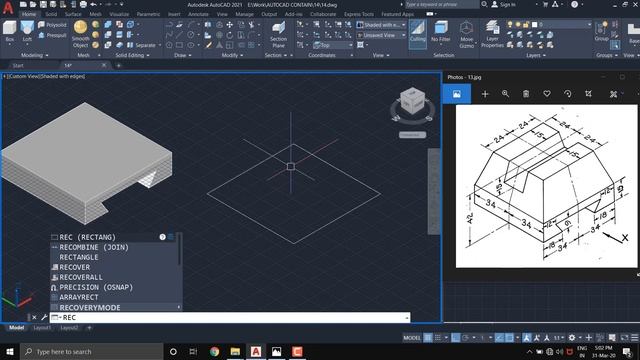Click the ViewCube in the viewport
The width and height of the screenshot is (640, 360).
click(x=412, y=102)
